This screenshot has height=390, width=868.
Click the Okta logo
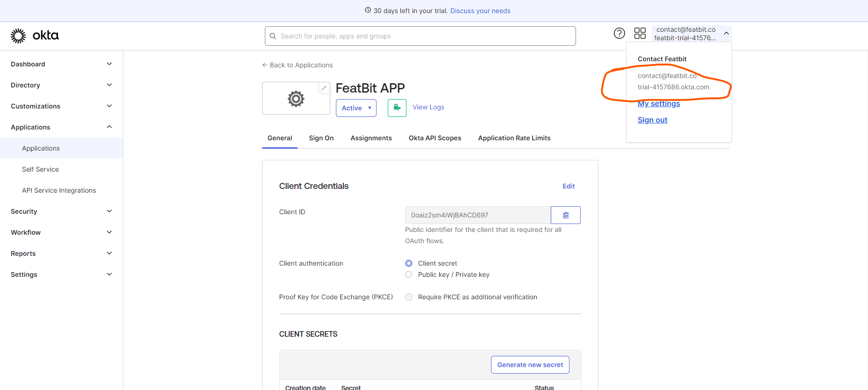pyautogui.click(x=35, y=36)
